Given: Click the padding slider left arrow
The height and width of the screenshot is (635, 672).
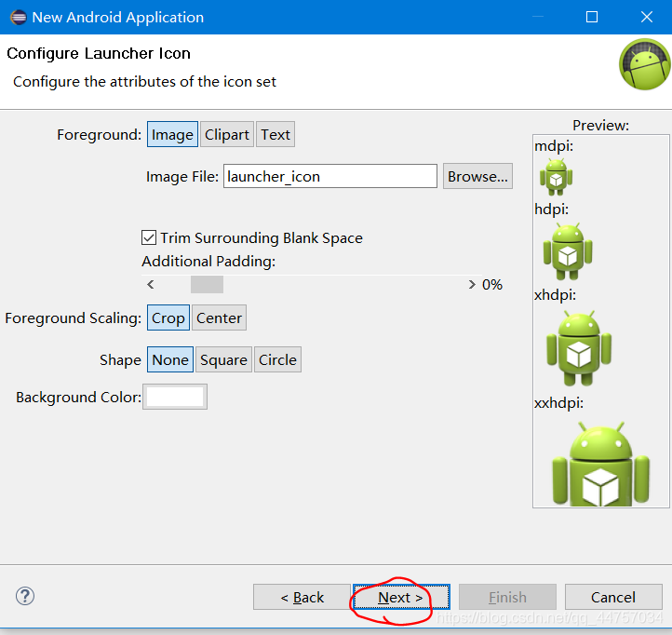Looking at the screenshot, I should (x=151, y=284).
